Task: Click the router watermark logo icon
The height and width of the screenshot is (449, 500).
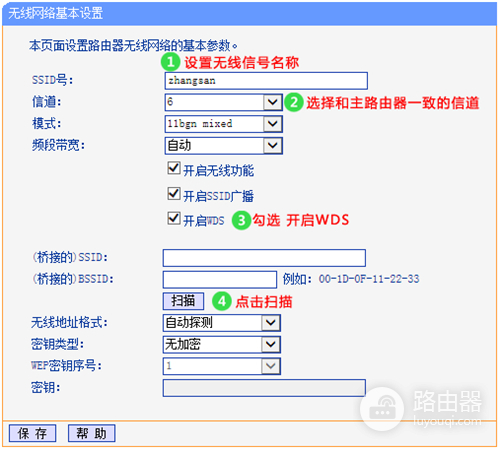Action: pyautogui.click(x=382, y=409)
